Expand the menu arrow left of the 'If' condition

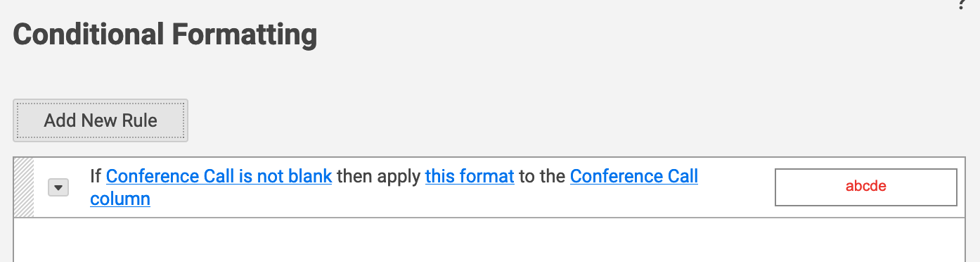[x=58, y=187]
